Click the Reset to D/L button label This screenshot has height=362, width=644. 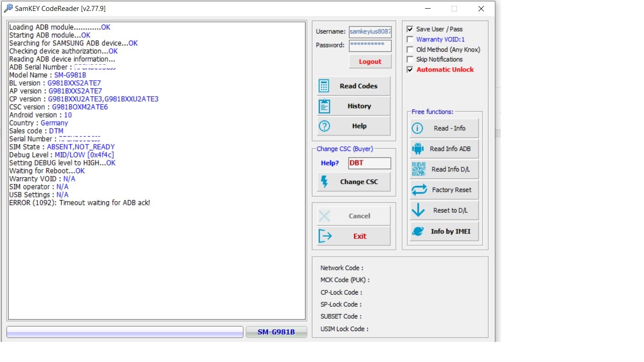(452, 210)
